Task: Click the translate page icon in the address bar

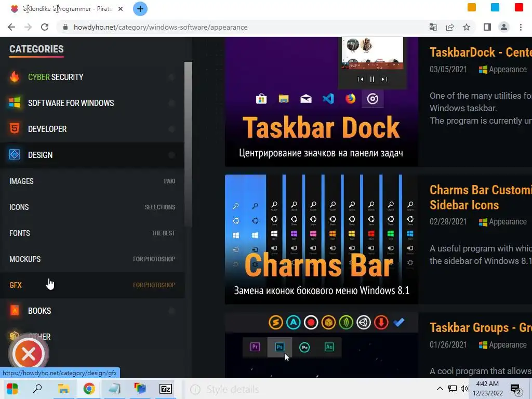Action: [x=433, y=27]
